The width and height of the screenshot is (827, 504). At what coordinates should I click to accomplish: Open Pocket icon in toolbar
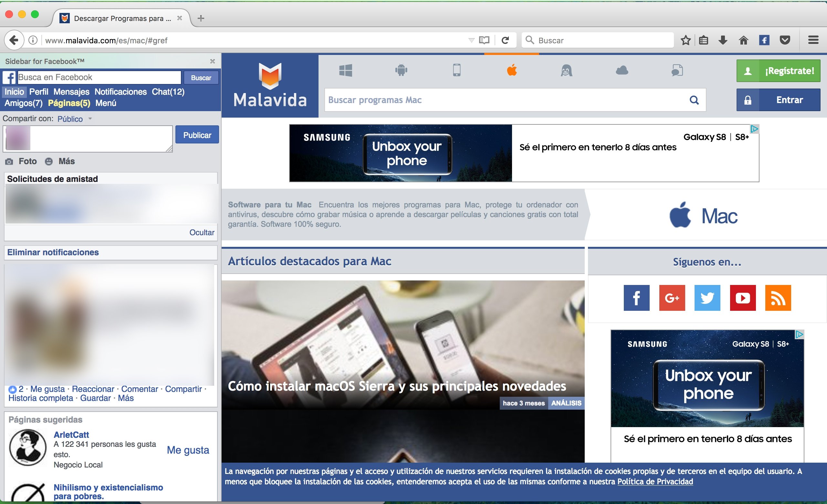tap(785, 40)
